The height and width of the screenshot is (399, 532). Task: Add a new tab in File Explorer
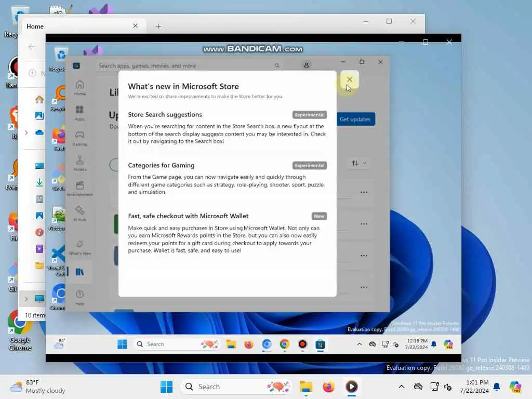[x=158, y=26]
